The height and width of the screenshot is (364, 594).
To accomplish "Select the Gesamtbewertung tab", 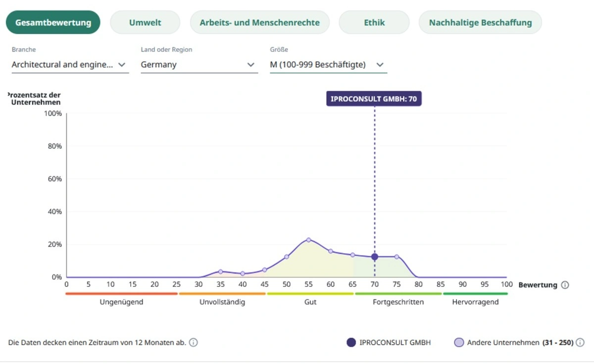I will [53, 23].
